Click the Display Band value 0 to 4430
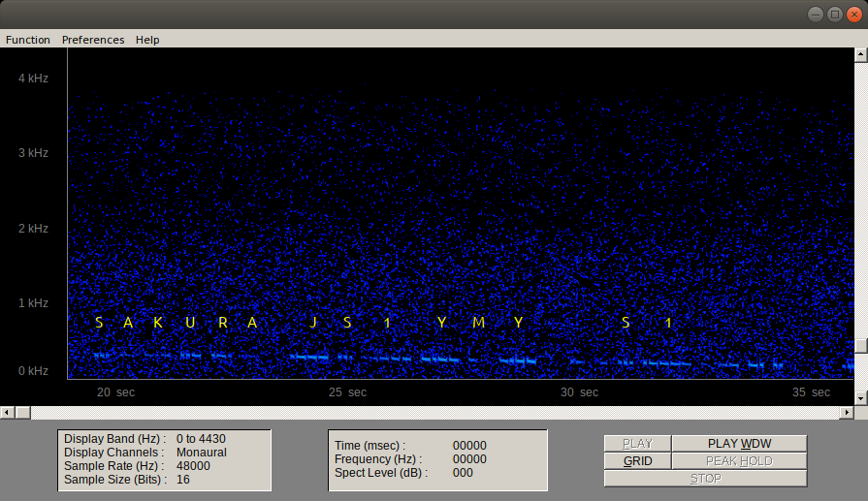This screenshot has width=868, height=501. [201, 439]
